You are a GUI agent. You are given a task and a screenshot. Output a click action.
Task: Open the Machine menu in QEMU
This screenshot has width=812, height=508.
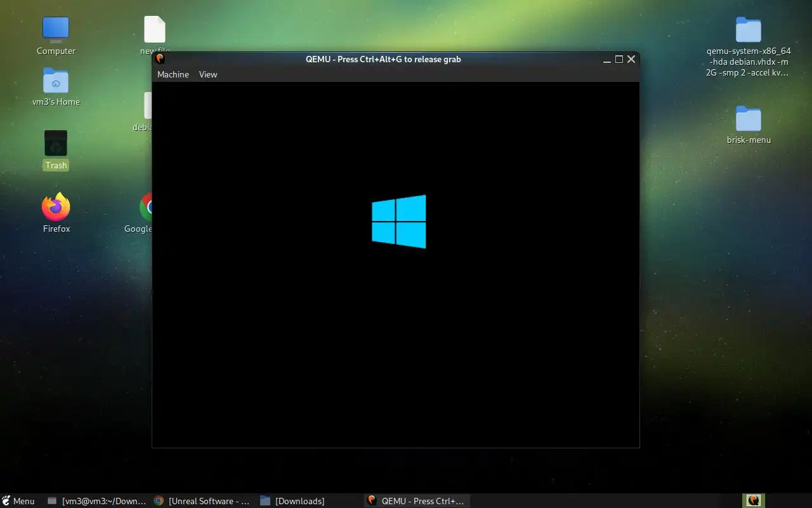pyautogui.click(x=173, y=74)
